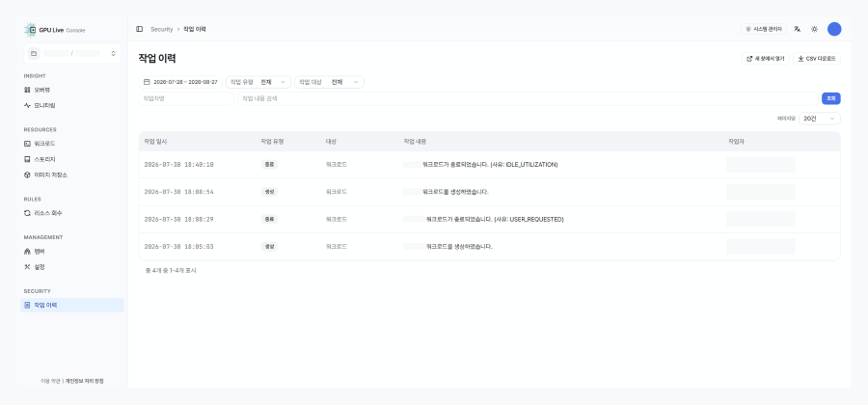Open 멤버 in sidebar
This screenshot has height=405, width=868.
[72, 251]
